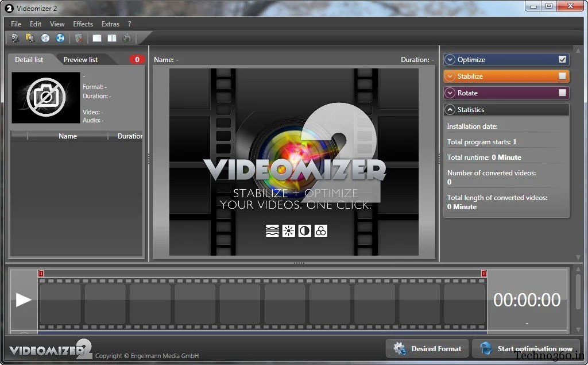Click the blue Blu-ray disc toolbar icon
Image resolution: width=588 pixels, height=365 pixels.
click(60, 38)
